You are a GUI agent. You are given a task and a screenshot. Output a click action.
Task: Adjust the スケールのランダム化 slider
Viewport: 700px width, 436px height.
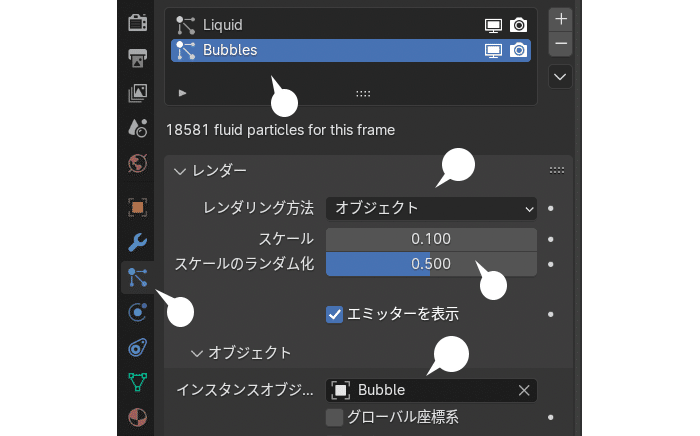[431, 264]
